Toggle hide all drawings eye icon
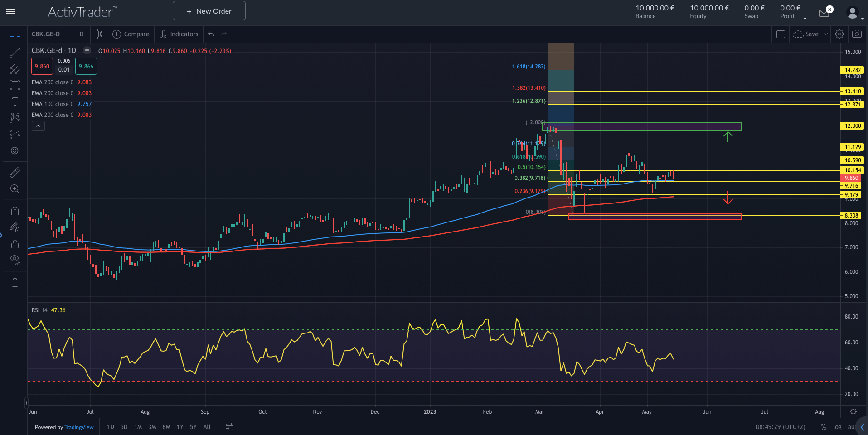 pos(15,260)
